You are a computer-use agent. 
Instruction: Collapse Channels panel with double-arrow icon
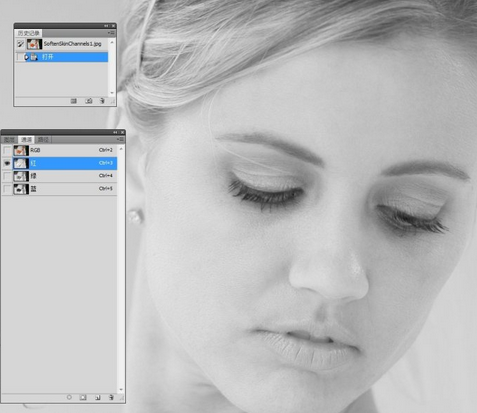coord(115,132)
